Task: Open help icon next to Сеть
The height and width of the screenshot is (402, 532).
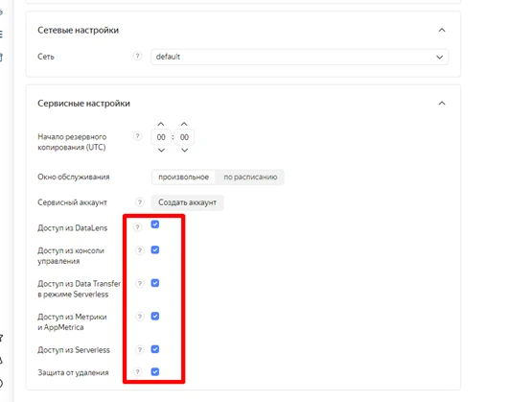Action: pos(137,56)
